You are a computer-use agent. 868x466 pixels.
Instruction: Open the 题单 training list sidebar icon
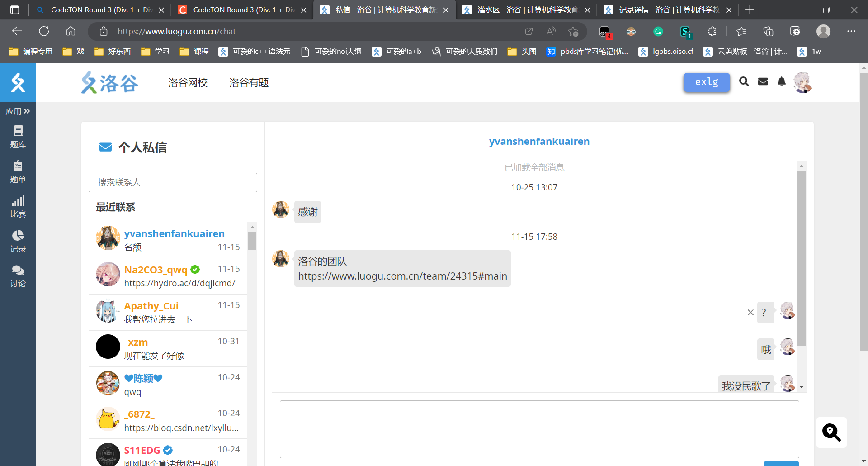tap(18, 172)
